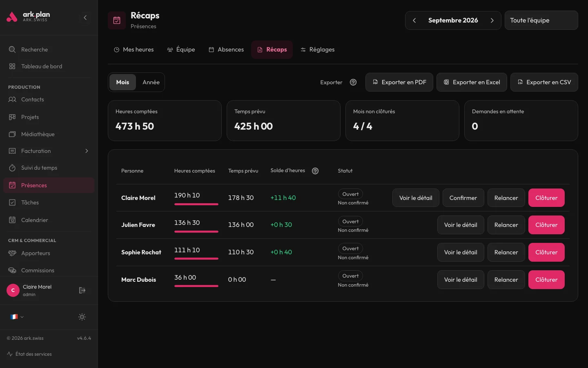This screenshot has height=368, width=588.
Task: Click Exporter en CSV
Action: pyautogui.click(x=544, y=82)
